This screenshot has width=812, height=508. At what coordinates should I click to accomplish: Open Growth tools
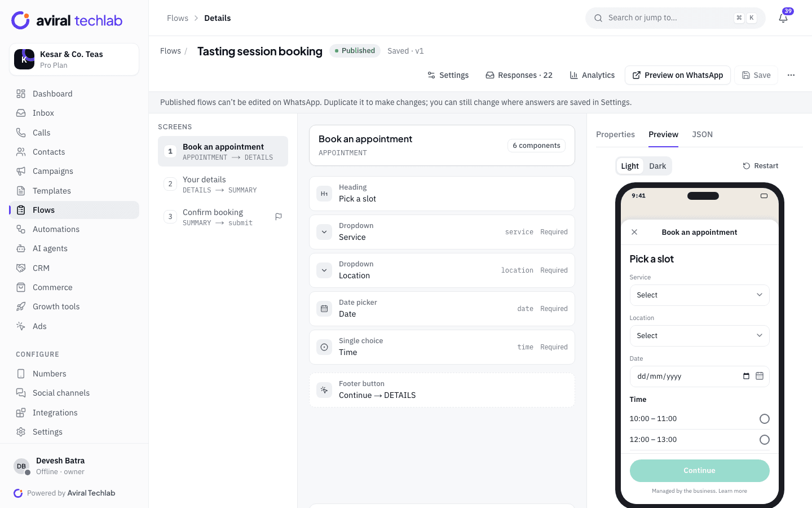tap(74, 306)
